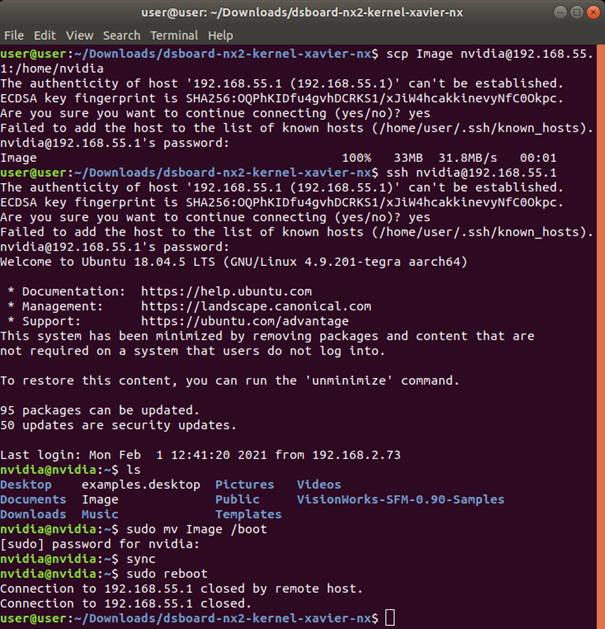Click the 31.8MB/s transfer speed

click(467, 158)
